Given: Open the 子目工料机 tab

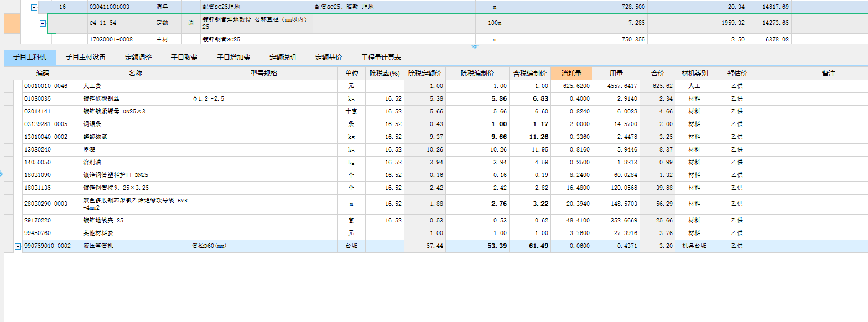Looking at the screenshot, I should tap(30, 57).
